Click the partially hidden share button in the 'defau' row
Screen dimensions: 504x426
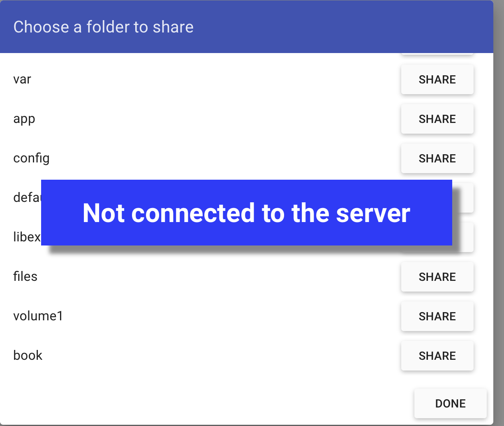click(463, 198)
